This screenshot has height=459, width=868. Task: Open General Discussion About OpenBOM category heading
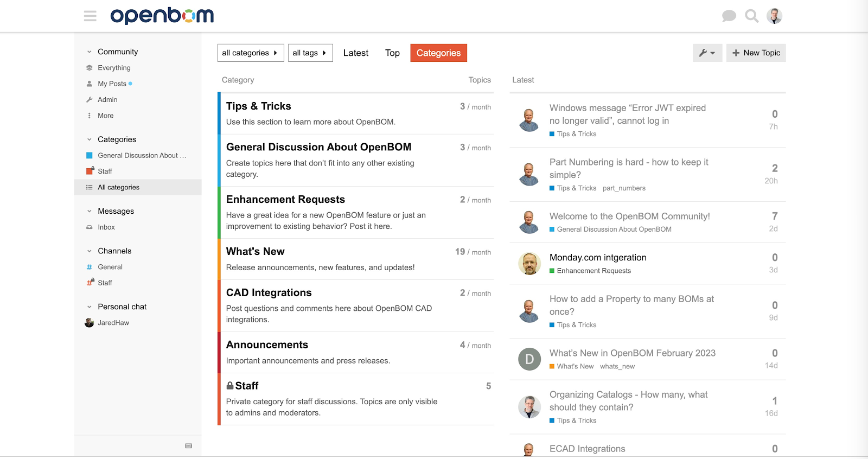(318, 147)
